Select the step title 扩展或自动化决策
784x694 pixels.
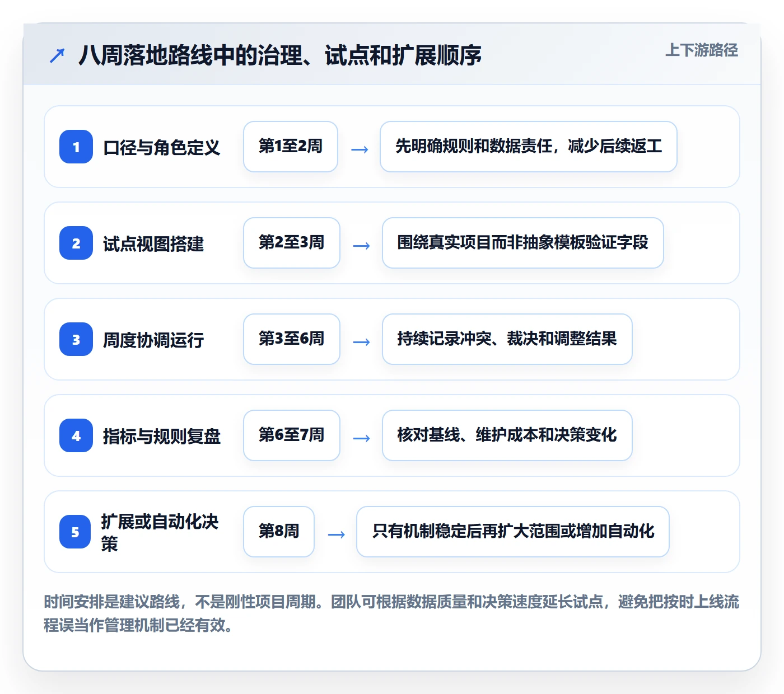(x=160, y=532)
